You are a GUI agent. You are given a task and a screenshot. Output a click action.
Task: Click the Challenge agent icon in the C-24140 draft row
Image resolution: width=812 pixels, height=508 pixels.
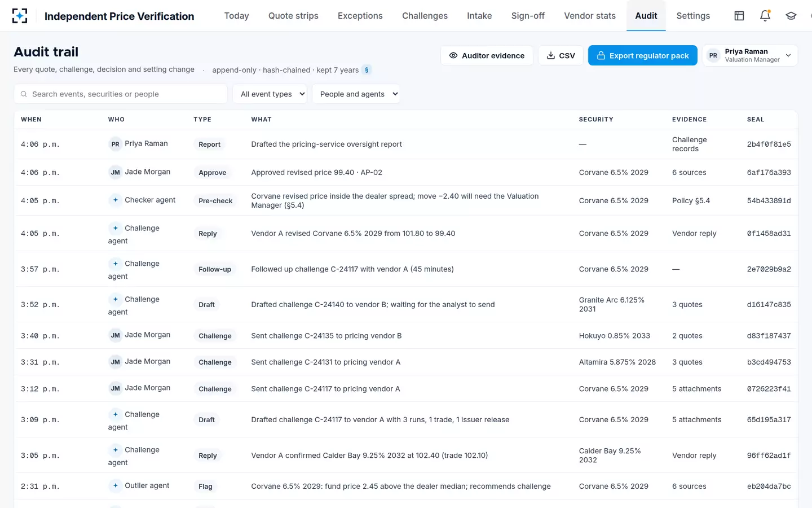(x=115, y=299)
